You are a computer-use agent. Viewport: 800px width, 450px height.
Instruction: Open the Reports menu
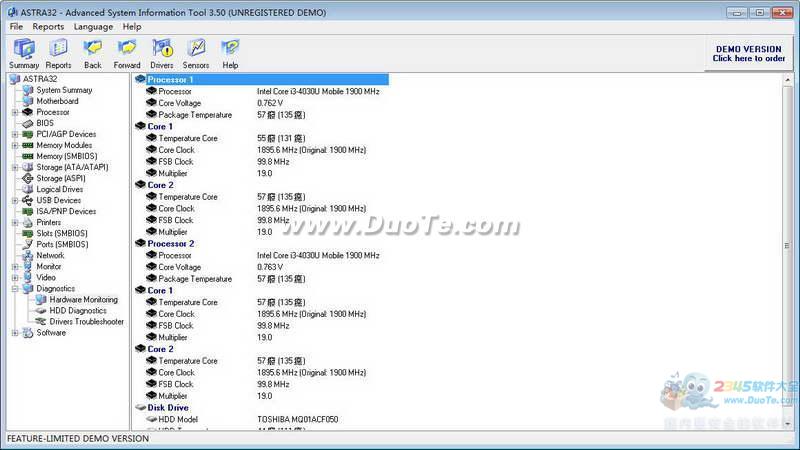[48, 27]
